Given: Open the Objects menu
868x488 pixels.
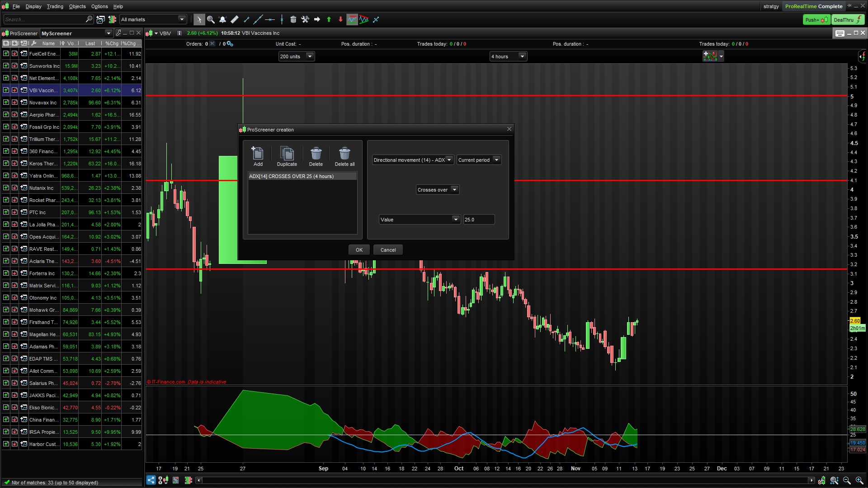Looking at the screenshot, I should (77, 6).
